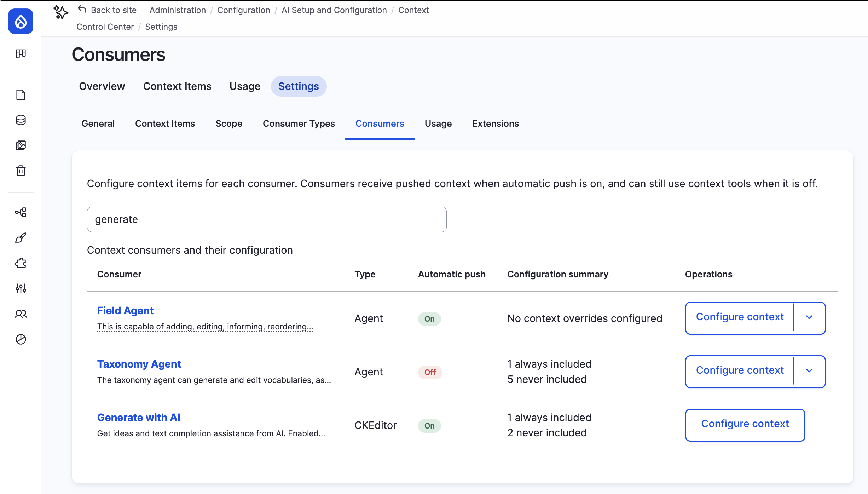Screen dimensions: 868x494
Task: Click the Back to site link
Action: coord(114,10)
